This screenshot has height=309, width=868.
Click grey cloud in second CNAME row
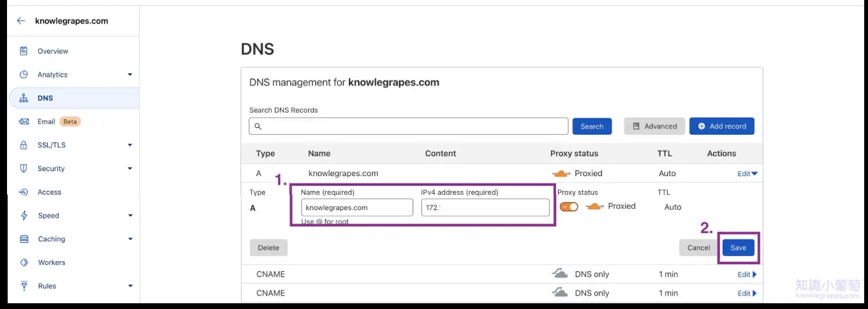(559, 292)
